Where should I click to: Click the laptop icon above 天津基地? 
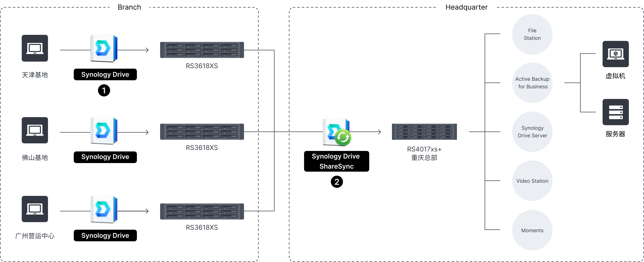(x=35, y=48)
